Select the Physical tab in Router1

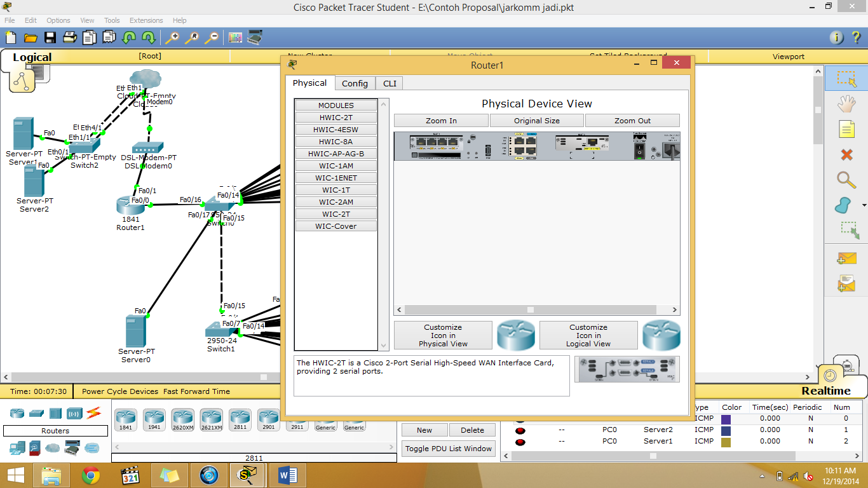coord(310,83)
